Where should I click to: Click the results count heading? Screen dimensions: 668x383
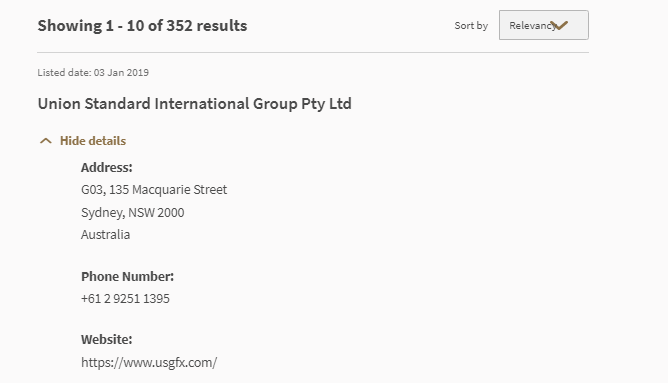(142, 26)
